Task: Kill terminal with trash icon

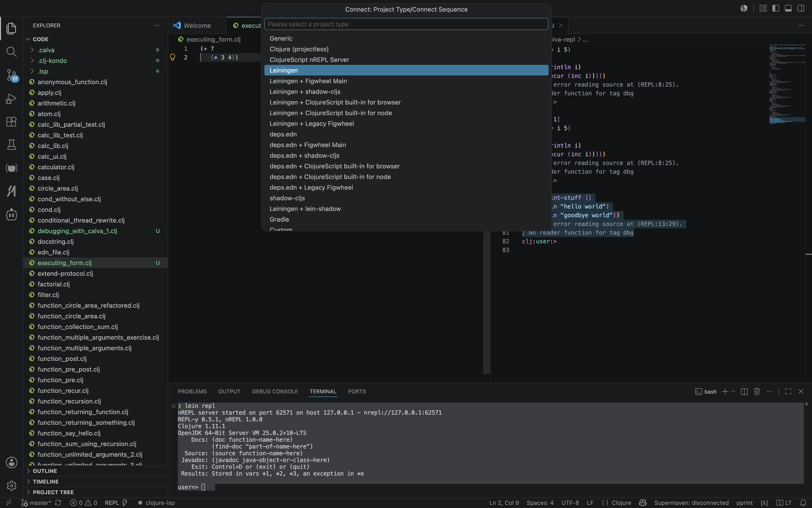Action: 757,391
